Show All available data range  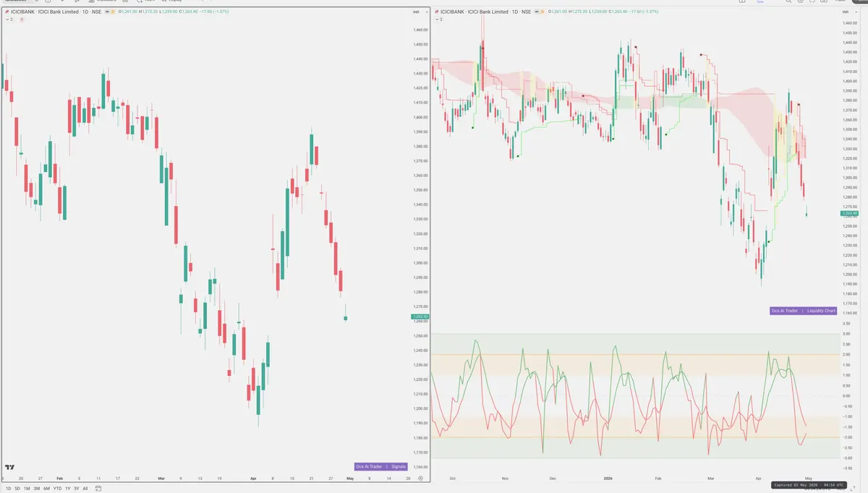point(85,489)
